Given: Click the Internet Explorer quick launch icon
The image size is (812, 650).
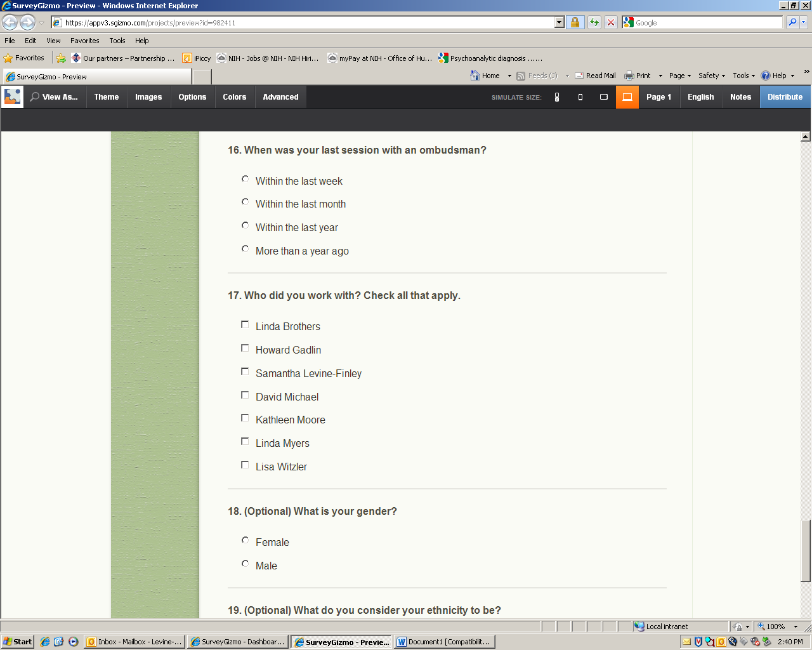Looking at the screenshot, I should pyautogui.click(x=45, y=642).
